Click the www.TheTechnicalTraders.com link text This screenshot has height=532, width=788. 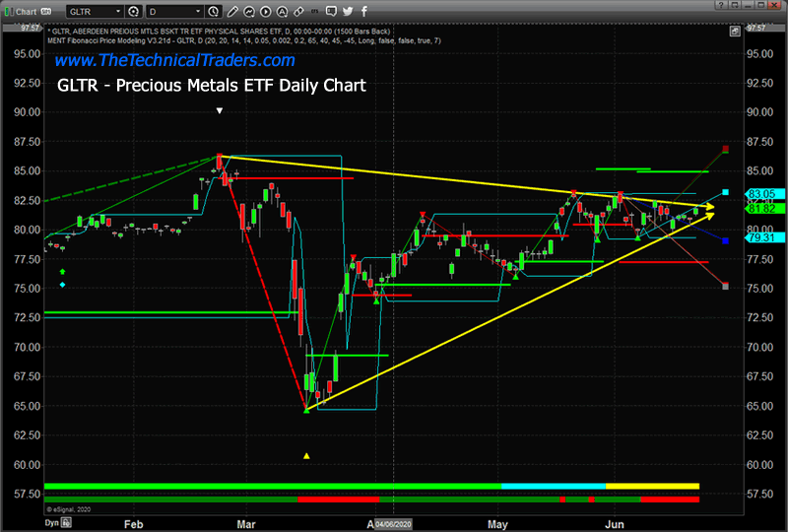tap(175, 60)
